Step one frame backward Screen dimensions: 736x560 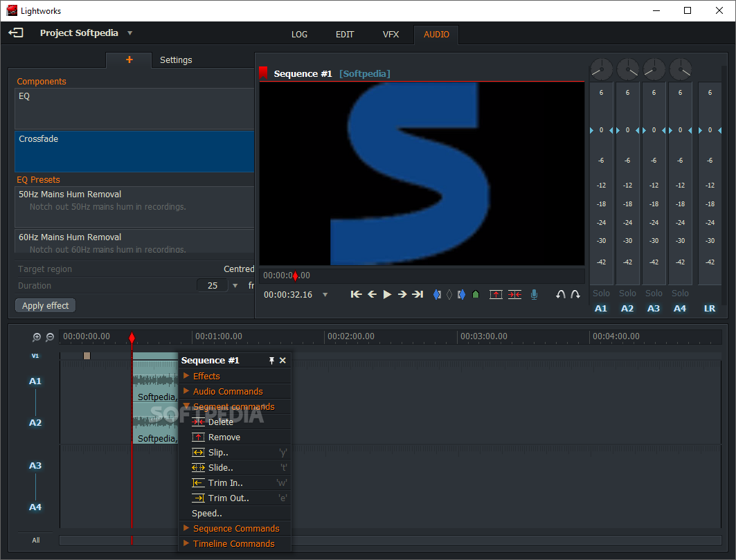373,294
